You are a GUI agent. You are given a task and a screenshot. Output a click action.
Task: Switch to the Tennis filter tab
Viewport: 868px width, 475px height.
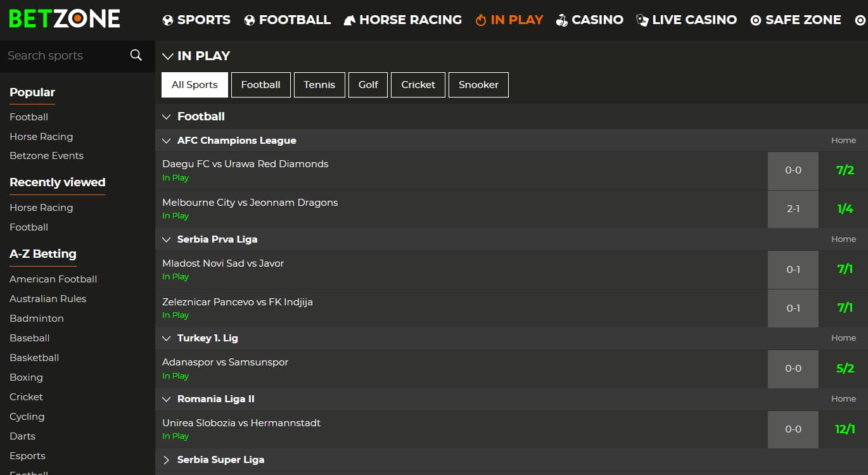tap(319, 85)
